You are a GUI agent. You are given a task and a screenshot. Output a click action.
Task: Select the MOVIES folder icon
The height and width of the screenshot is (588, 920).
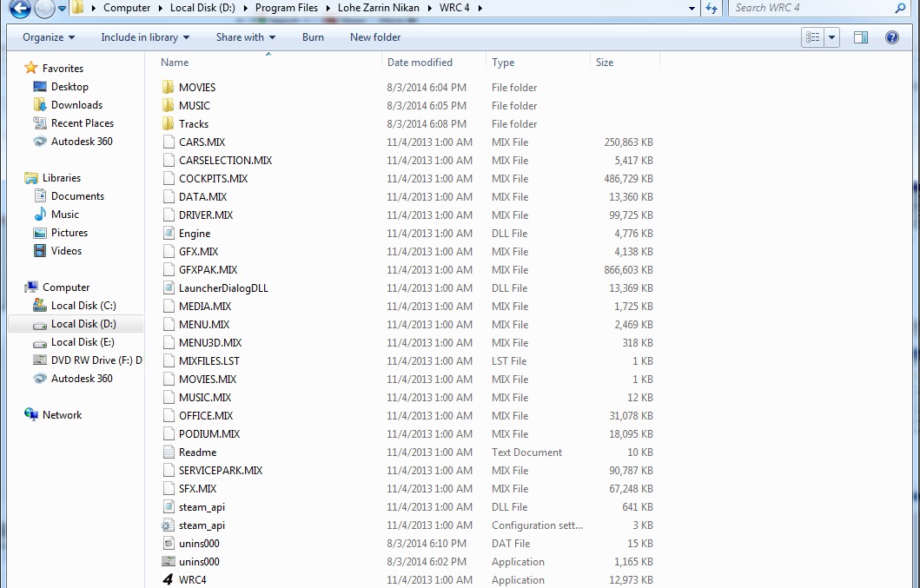(x=169, y=87)
